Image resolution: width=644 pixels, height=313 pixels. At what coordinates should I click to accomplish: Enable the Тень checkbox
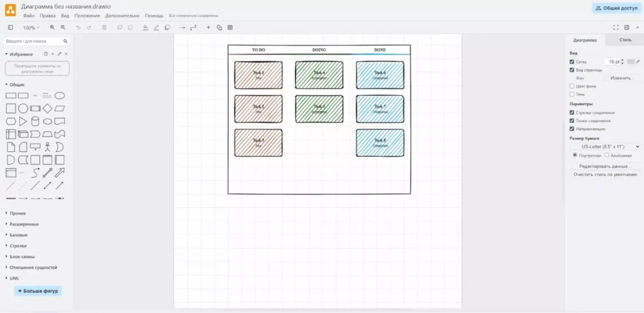tap(572, 94)
